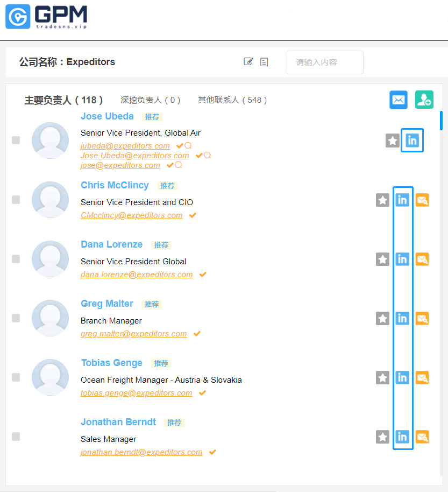The width and height of the screenshot is (448, 492).
Task: Click the GPM logo icon
Action: [18, 17]
